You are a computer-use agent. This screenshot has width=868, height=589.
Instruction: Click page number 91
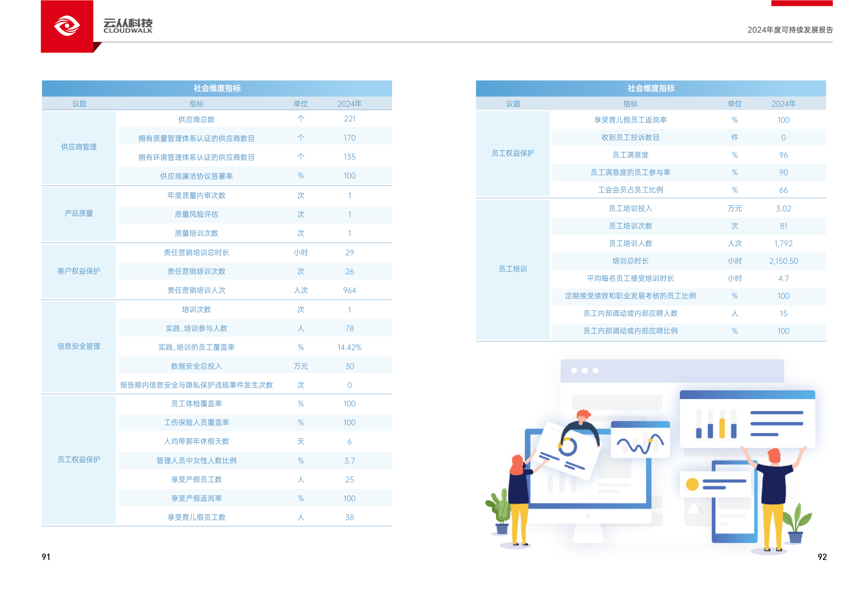coord(46,556)
